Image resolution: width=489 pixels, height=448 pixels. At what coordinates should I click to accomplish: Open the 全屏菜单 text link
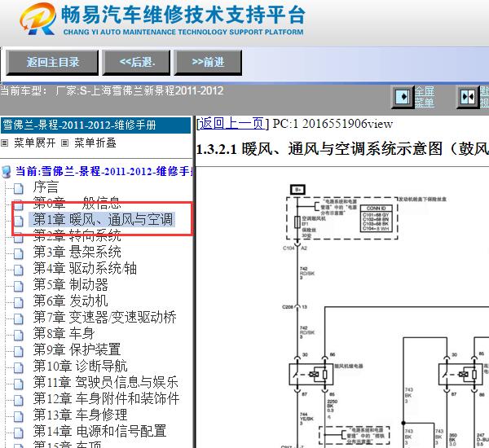click(x=424, y=97)
